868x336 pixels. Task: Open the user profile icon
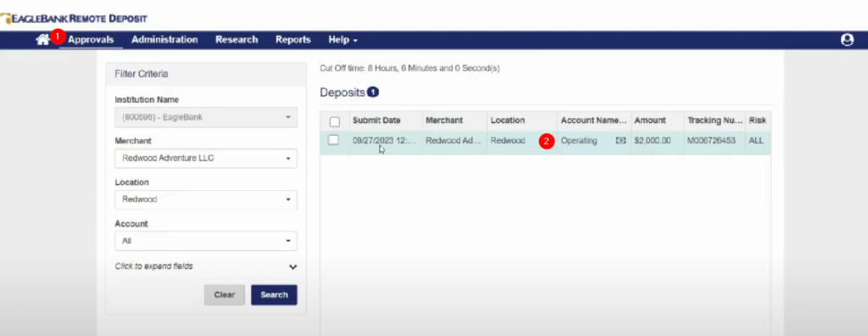(847, 40)
